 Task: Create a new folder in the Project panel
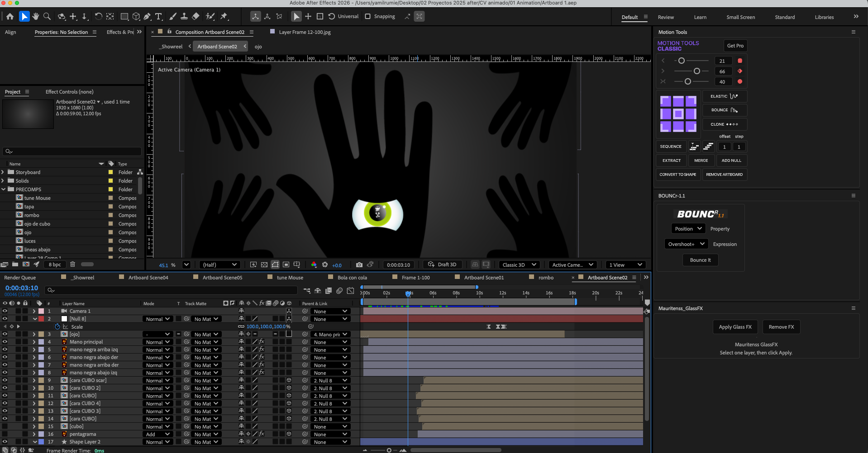click(x=15, y=264)
